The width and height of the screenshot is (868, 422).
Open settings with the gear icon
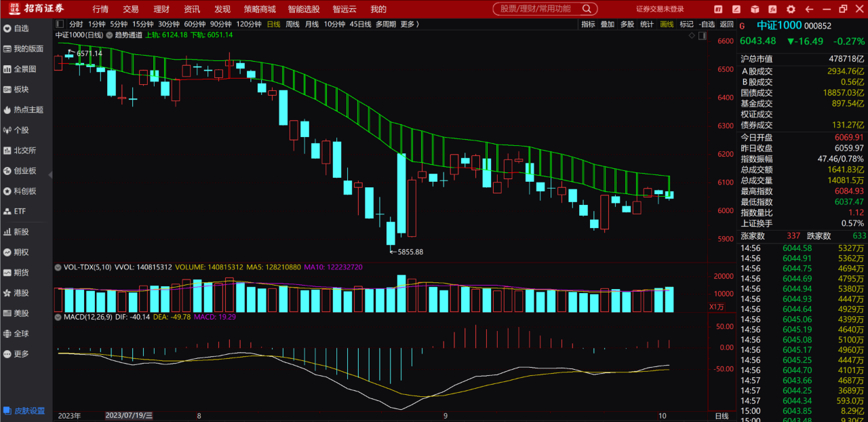pyautogui.click(x=791, y=9)
